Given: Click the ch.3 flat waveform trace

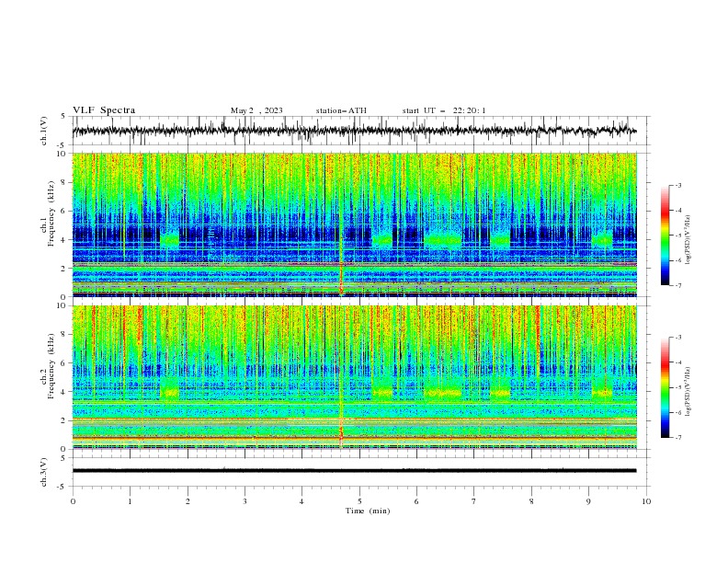Looking at the screenshot, I should (x=354, y=471).
